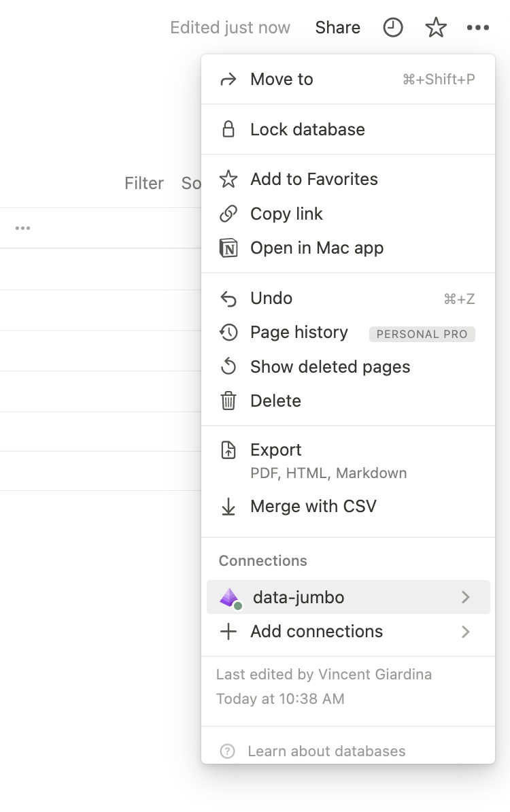Select Show deleted pages

click(x=330, y=367)
